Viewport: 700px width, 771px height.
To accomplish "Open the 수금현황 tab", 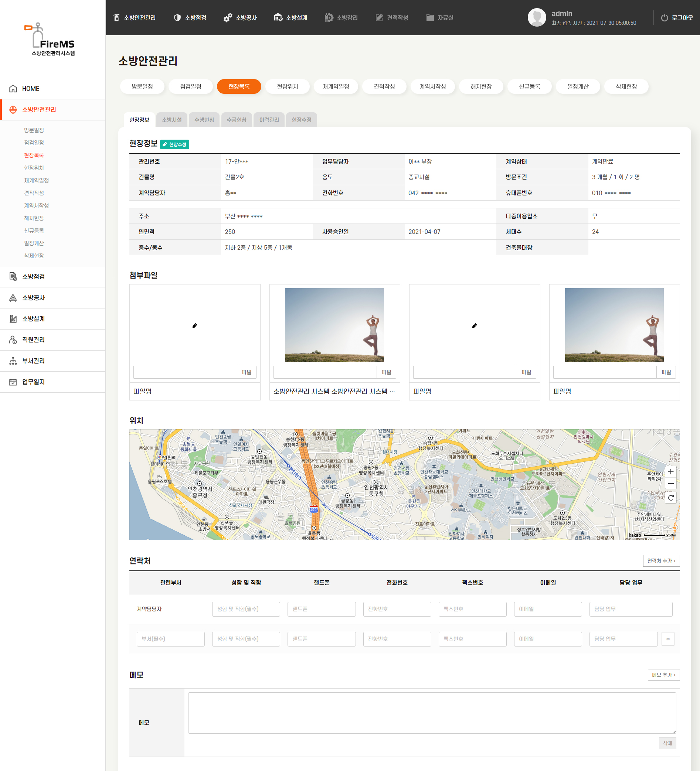I will pos(237,120).
